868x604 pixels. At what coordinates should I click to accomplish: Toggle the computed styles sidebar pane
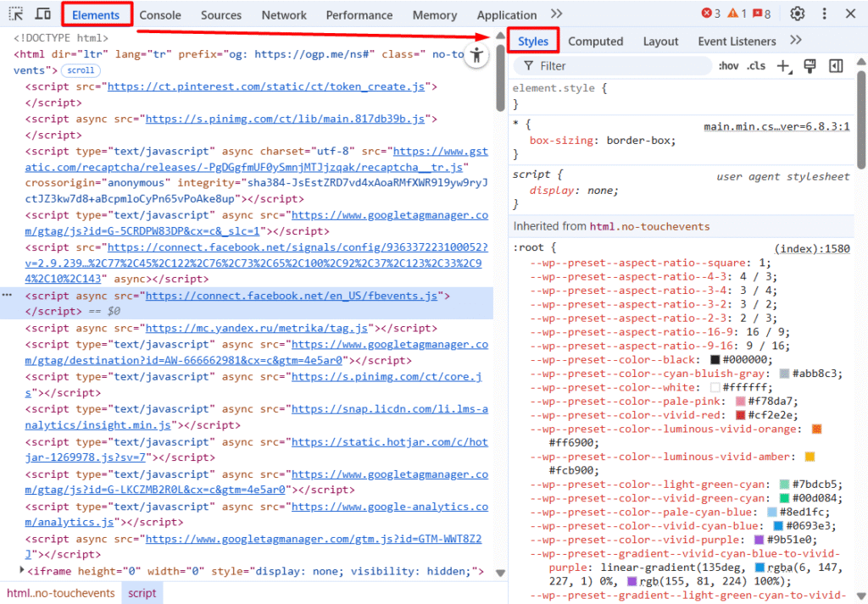pos(836,66)
